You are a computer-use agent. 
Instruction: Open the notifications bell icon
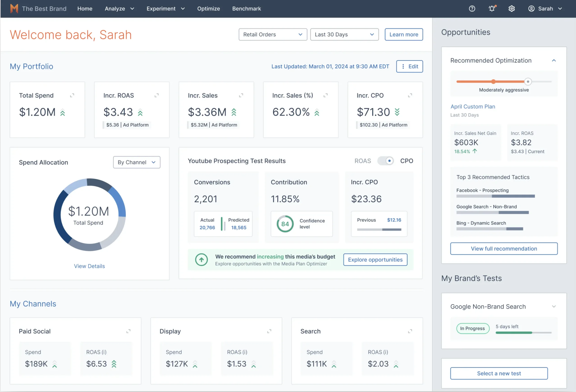(492, 8)
